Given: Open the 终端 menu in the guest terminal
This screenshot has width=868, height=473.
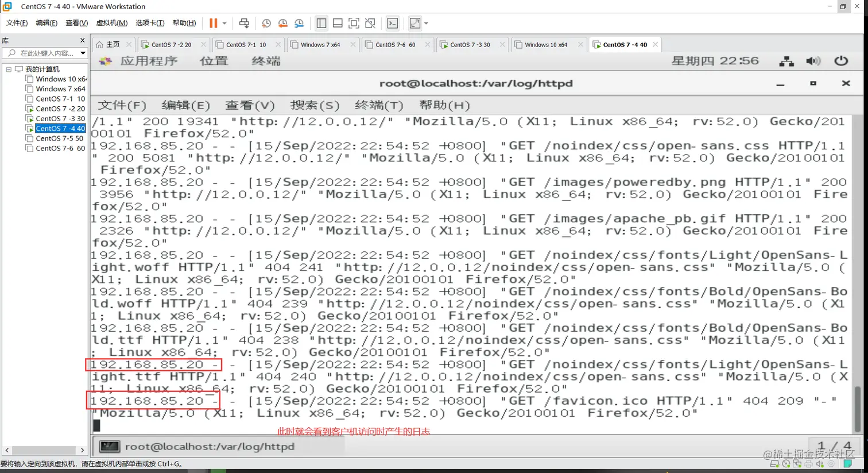Looking at the screenshot, I should pos(379,105).
